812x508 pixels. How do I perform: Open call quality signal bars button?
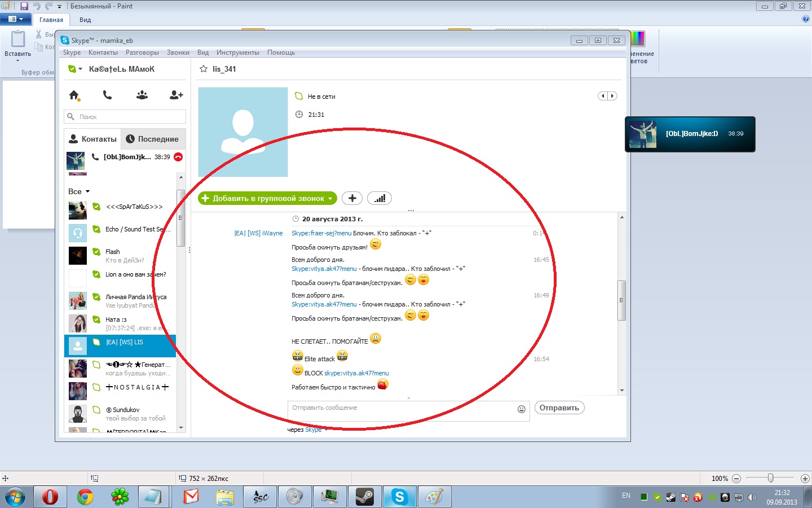pos(379,198)
